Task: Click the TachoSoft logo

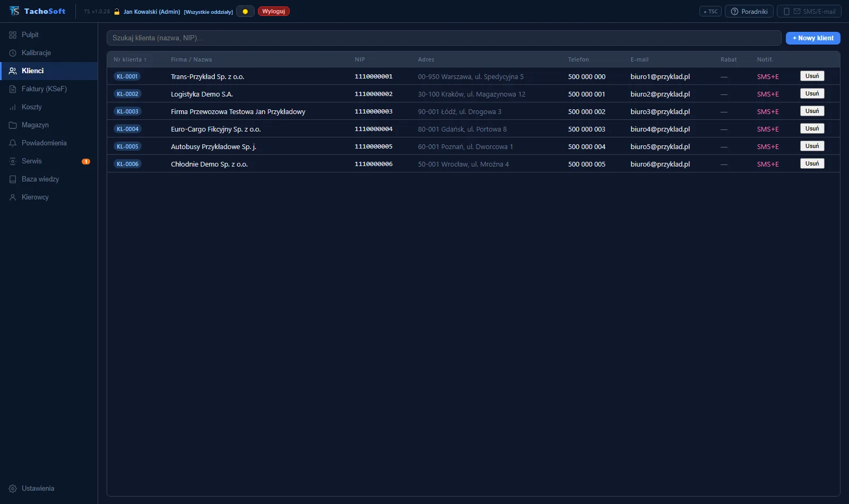Action: point(38,11)
